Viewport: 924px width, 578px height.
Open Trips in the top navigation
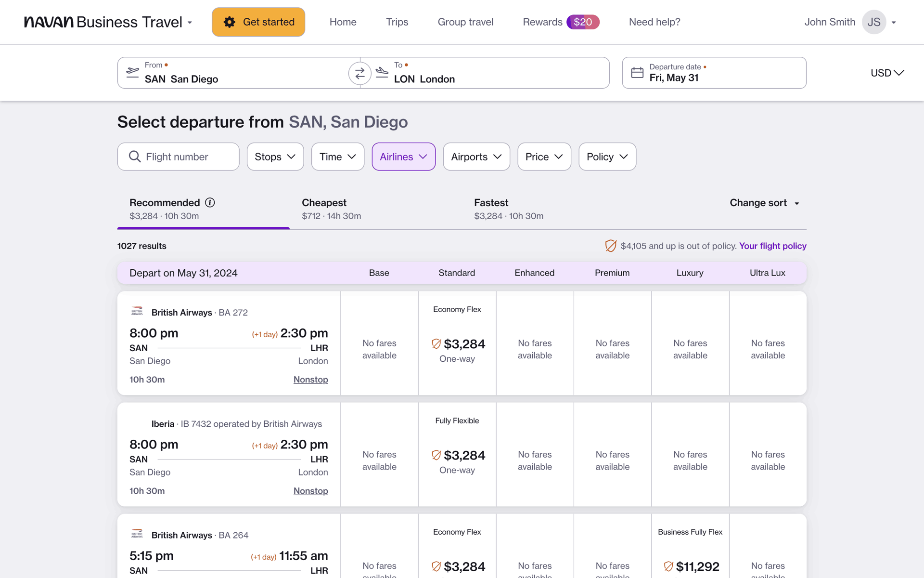(x=397, y=22)
